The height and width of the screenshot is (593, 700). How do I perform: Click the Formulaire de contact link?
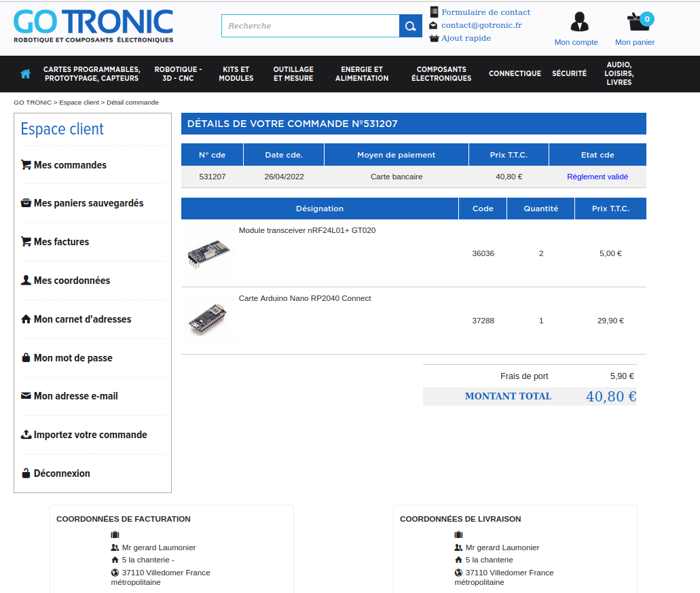point(485,12)
